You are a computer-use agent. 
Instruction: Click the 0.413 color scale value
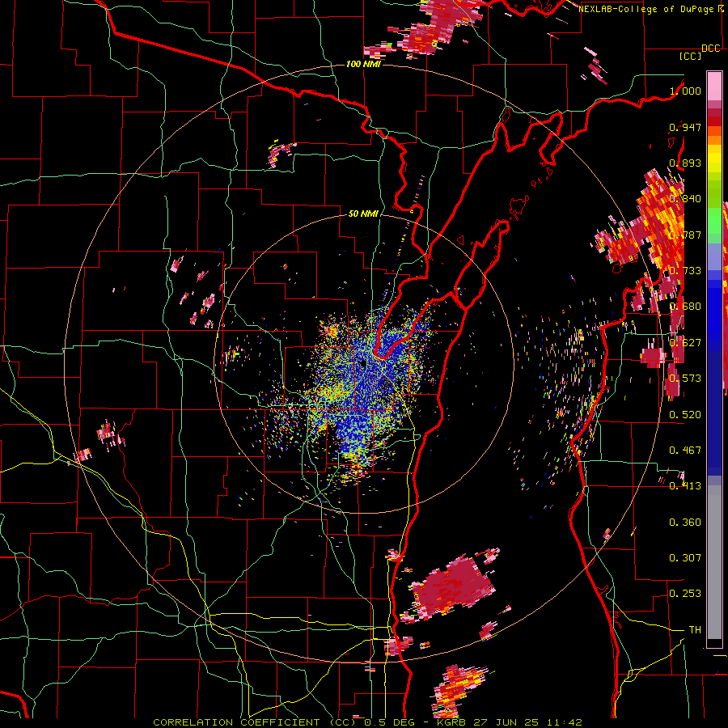685,486
